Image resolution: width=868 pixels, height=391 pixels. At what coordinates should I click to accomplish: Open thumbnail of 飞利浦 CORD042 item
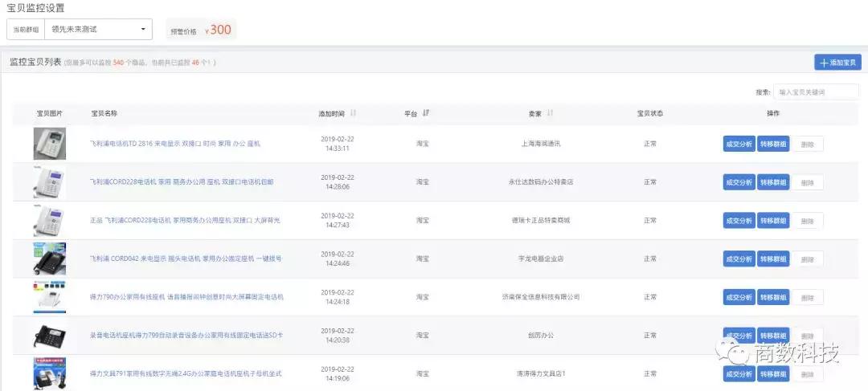coord(49,259)
